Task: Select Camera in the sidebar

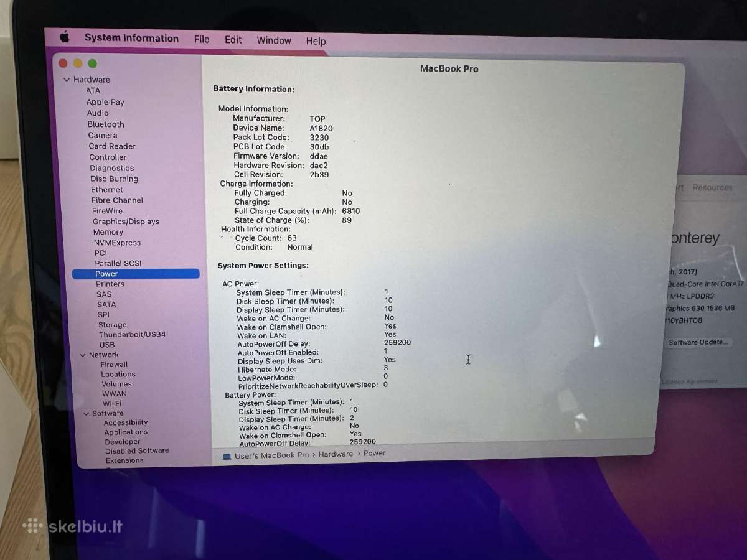Action: tap(103, 136)
